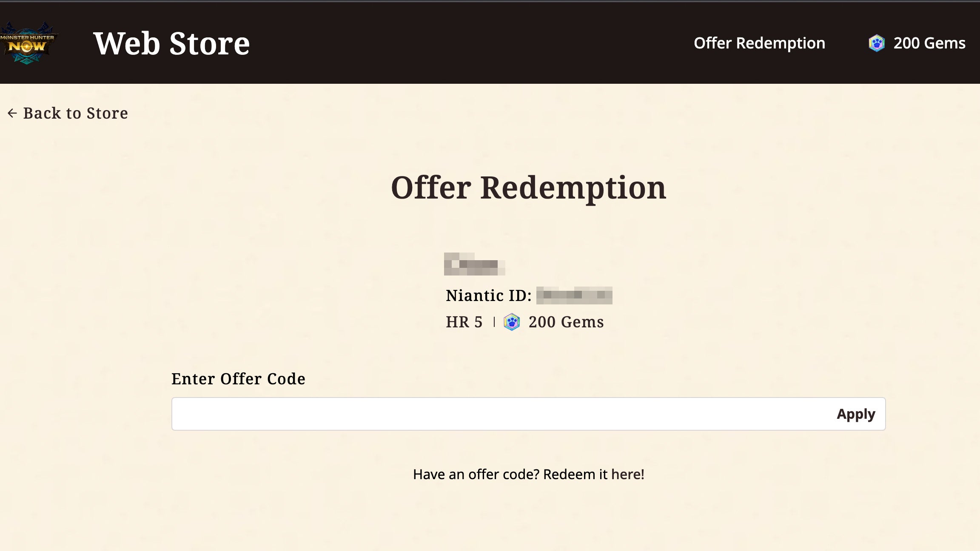Click the Niantic ID label
980x551 pixels.
[x=488, y=295]
